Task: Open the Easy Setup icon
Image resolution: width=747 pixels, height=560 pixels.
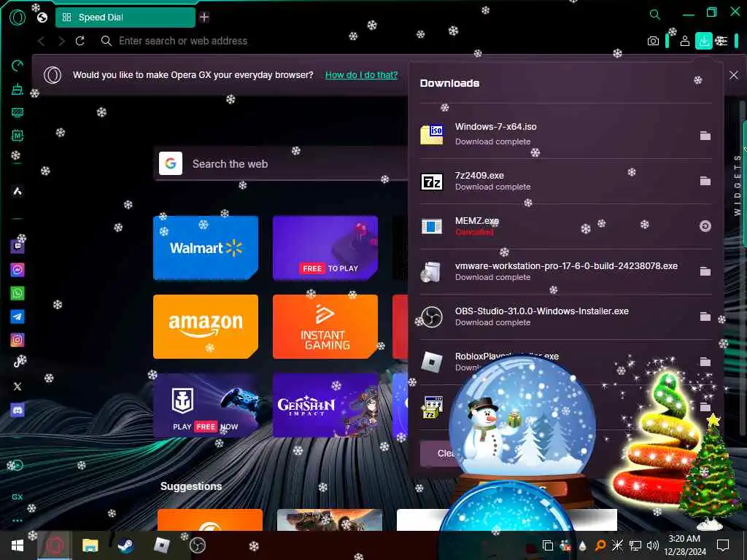Action: tap(722, 41)
